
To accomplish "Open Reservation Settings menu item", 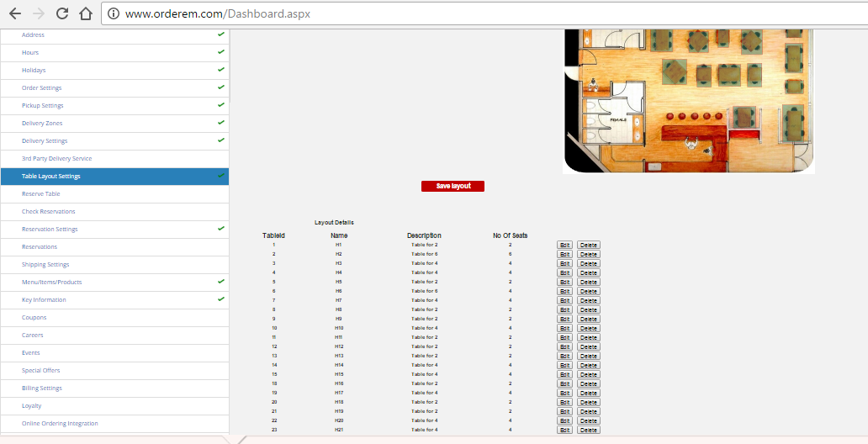I will (x=50, y=230).
